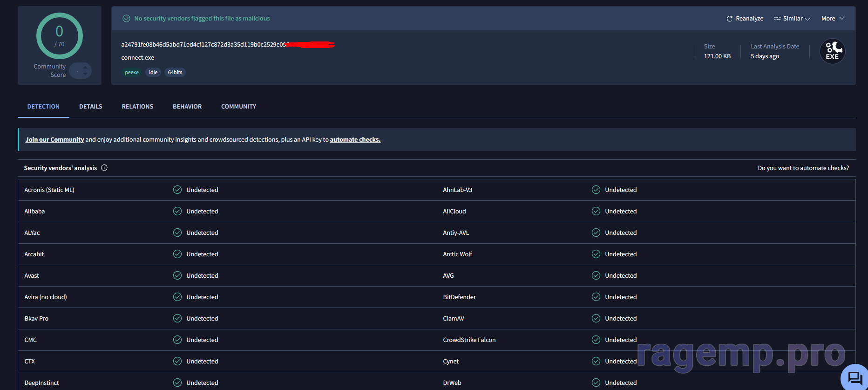
Task: Click the green checkmark beside no vendors flagged
Action: pos(126,19)
